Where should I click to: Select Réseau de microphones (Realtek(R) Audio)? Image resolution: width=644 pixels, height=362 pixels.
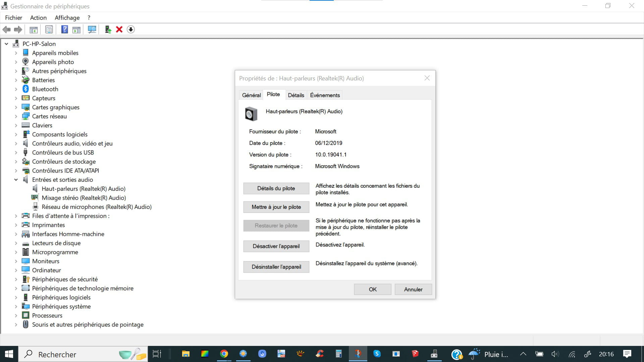pos(97,207)
